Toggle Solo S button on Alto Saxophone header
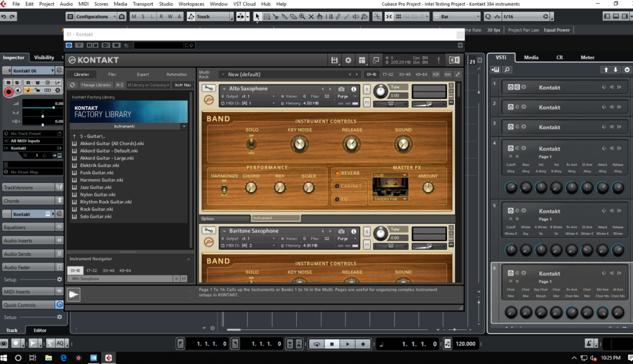Screen dimensions: 633x364 (367, 89)
